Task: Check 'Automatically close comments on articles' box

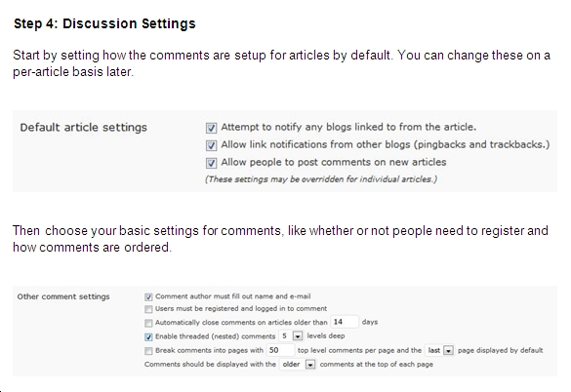Action: point(148,323)
